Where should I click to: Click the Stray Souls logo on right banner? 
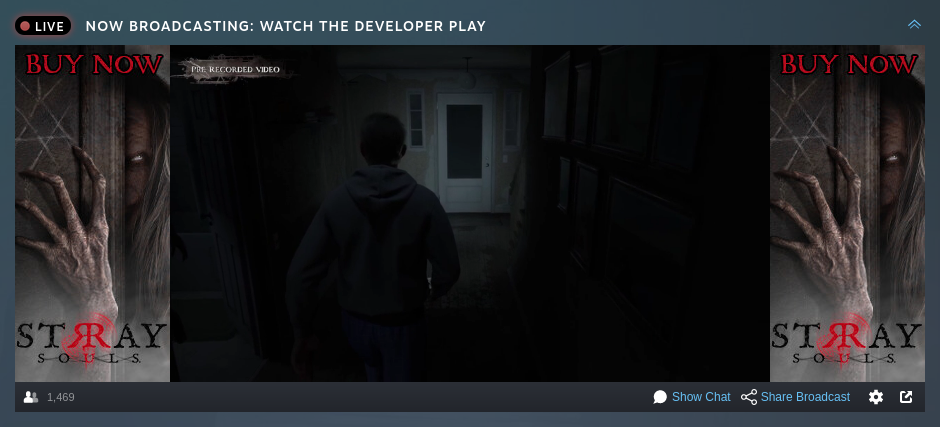(846, 340)
